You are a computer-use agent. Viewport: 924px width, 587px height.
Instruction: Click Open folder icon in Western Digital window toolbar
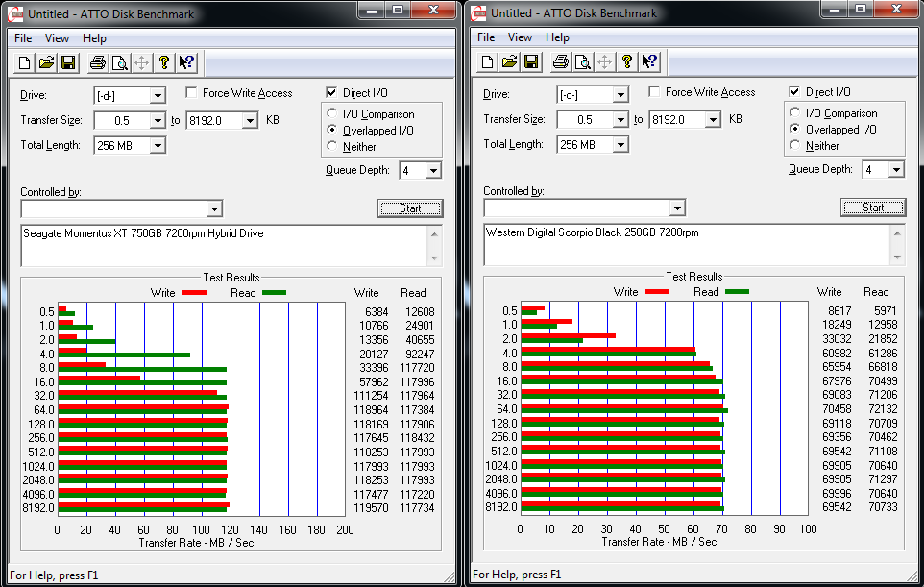tap(510, 61)
